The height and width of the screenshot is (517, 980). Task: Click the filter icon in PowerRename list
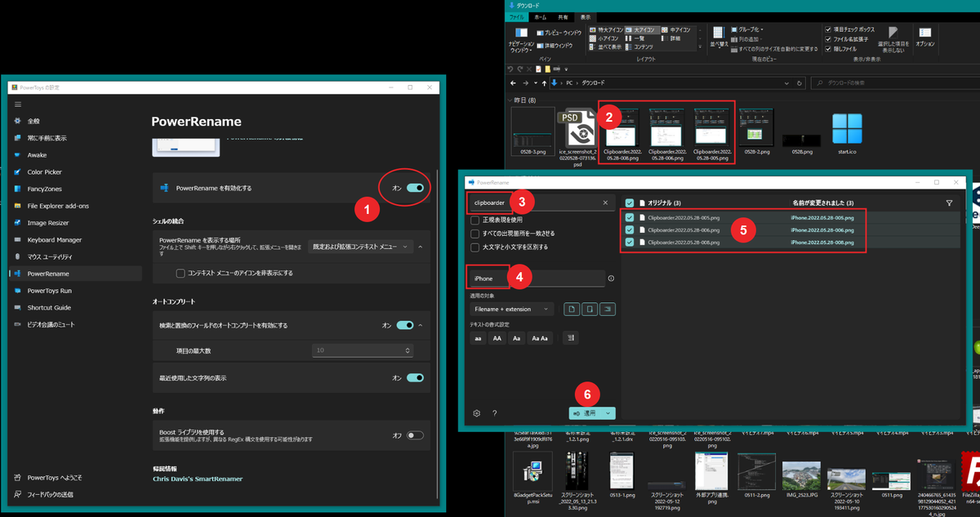pyautogui.click(x=949, y=203)
